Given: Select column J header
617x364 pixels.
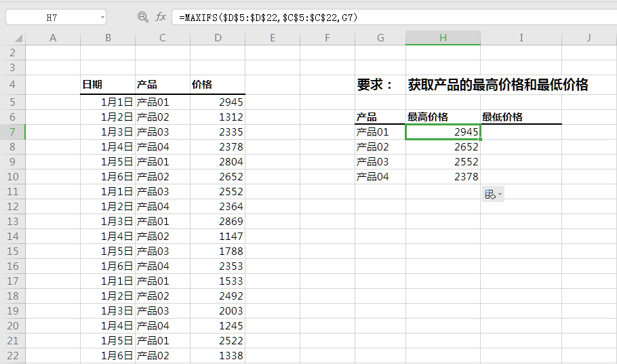Looking at the screenshot, I should point(589,38).
